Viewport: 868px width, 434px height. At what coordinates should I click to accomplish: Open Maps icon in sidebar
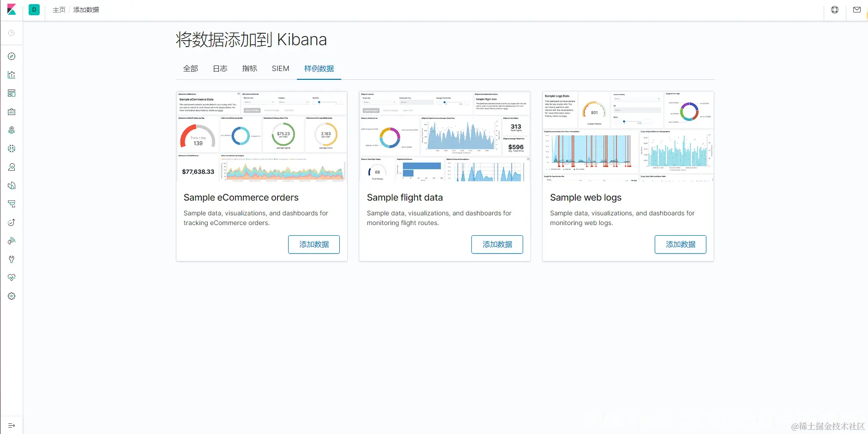pyautogui.click(x=12, y=130)
